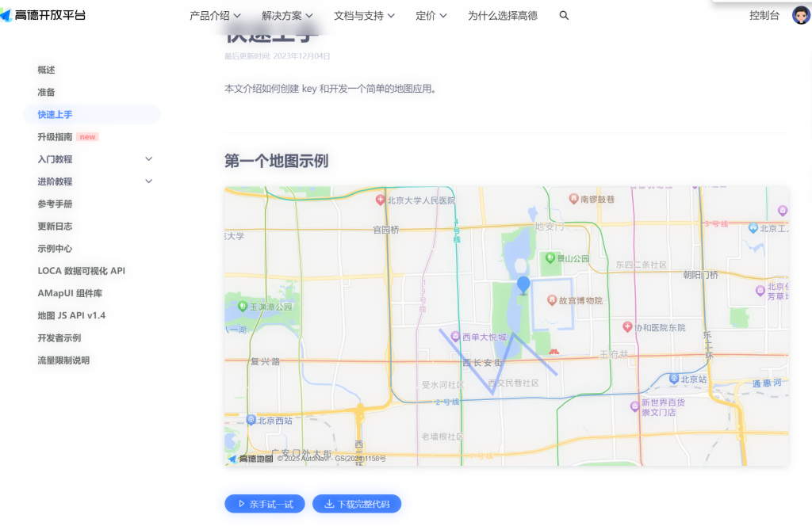Click the 亲手试一试 button

tap(265, 504)
